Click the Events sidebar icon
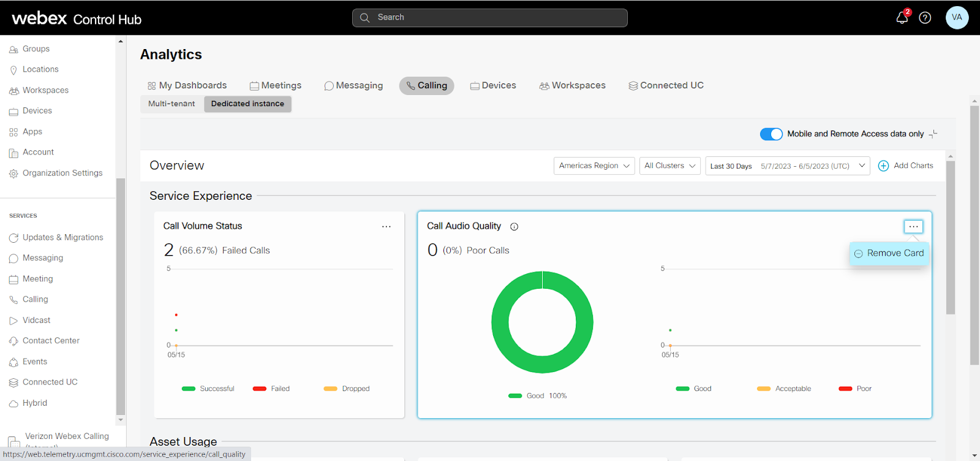The height and width of the screenshot is (461, 980). tap(13, 362)
